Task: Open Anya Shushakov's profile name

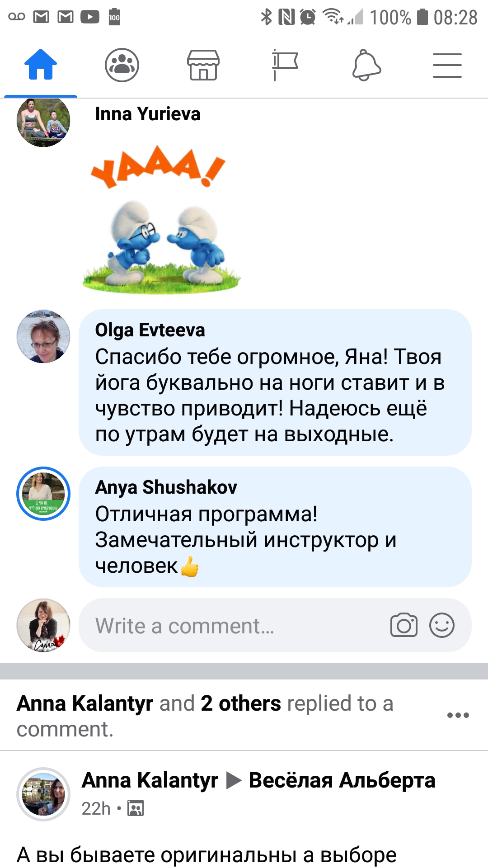Action: coord(166,487)
